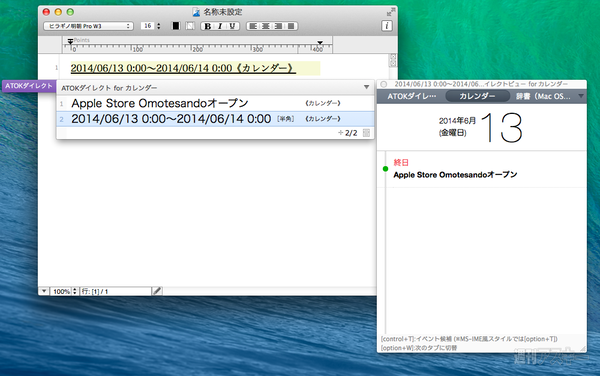Click the split view icon above scrollbar
Screen dimensions: 600x376
click(x=393, y=60)
